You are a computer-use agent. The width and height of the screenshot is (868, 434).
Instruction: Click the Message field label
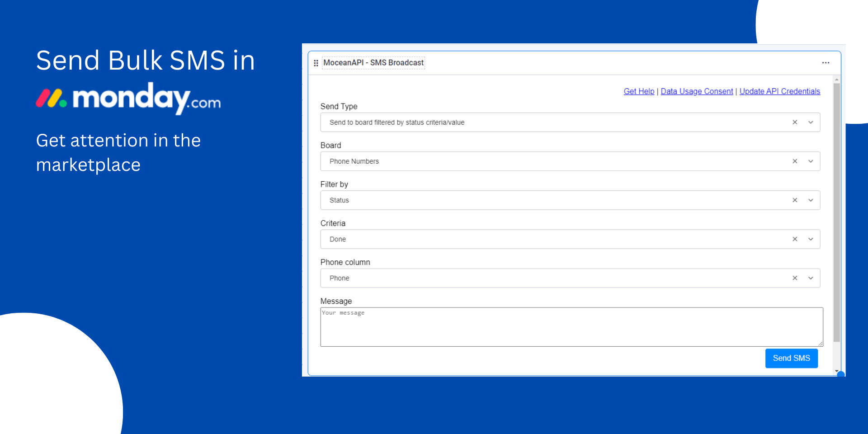tap(336, 301)
